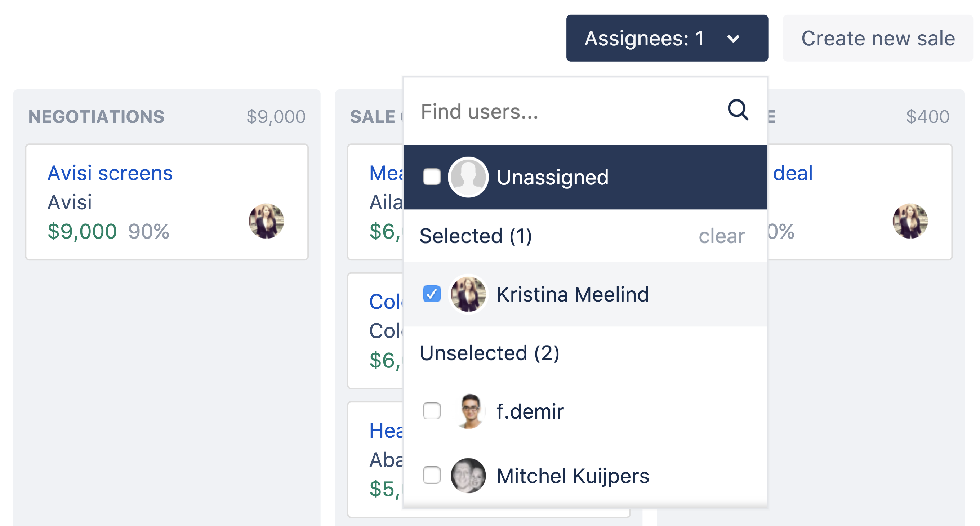Check the f.demir checkbox
Screen dimensions: 980x526
pos(431,411)
